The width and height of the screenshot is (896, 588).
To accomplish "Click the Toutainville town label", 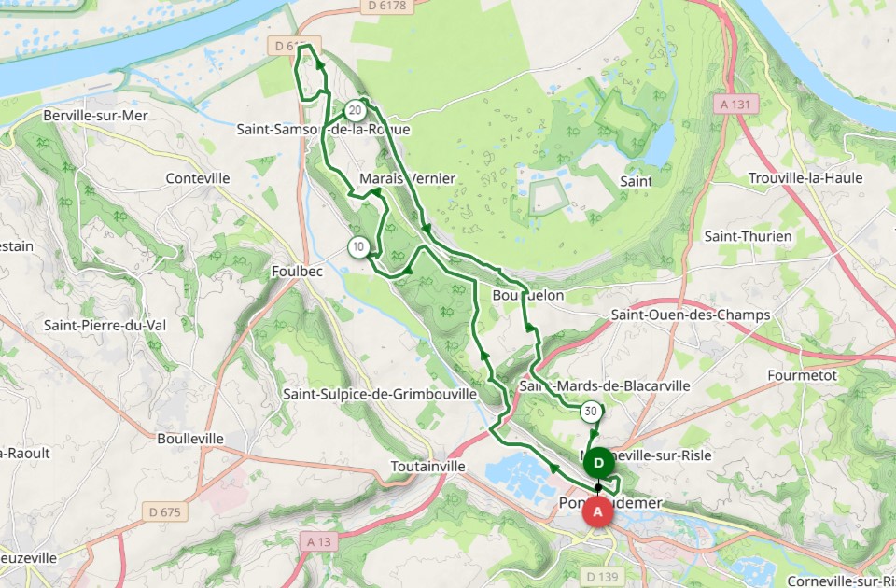I will point(428,467).
